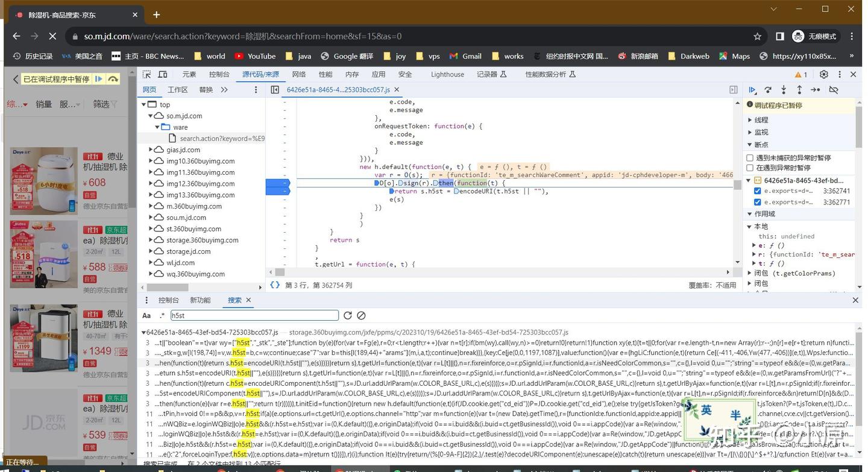Open the DevTools more-options three-dot menu
Screen dimensions: 868x472
point(840,74)
